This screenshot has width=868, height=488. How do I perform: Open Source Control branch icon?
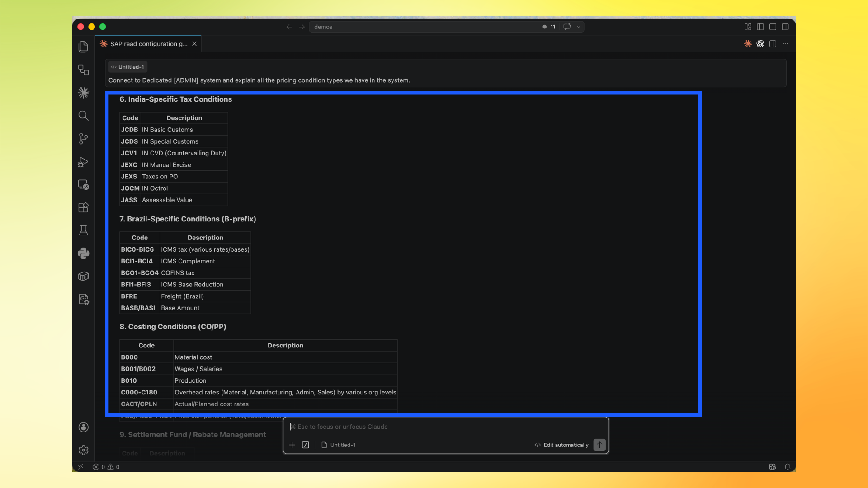83,139
